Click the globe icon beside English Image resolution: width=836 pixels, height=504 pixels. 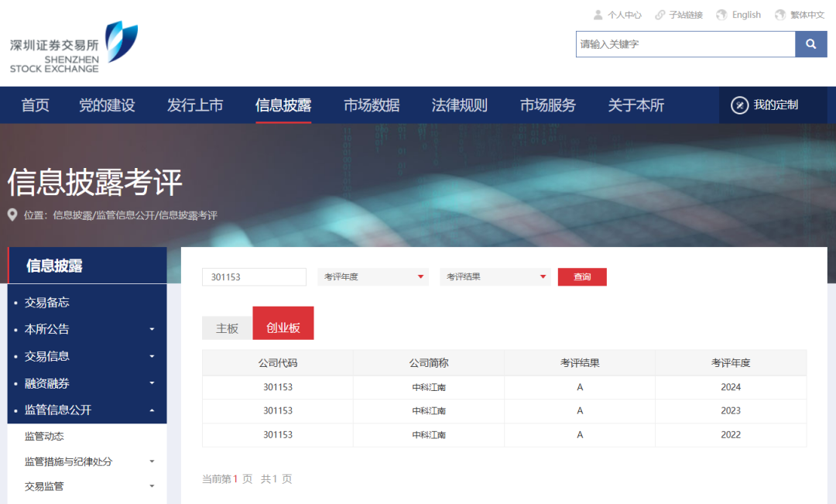tap(721, 15)
